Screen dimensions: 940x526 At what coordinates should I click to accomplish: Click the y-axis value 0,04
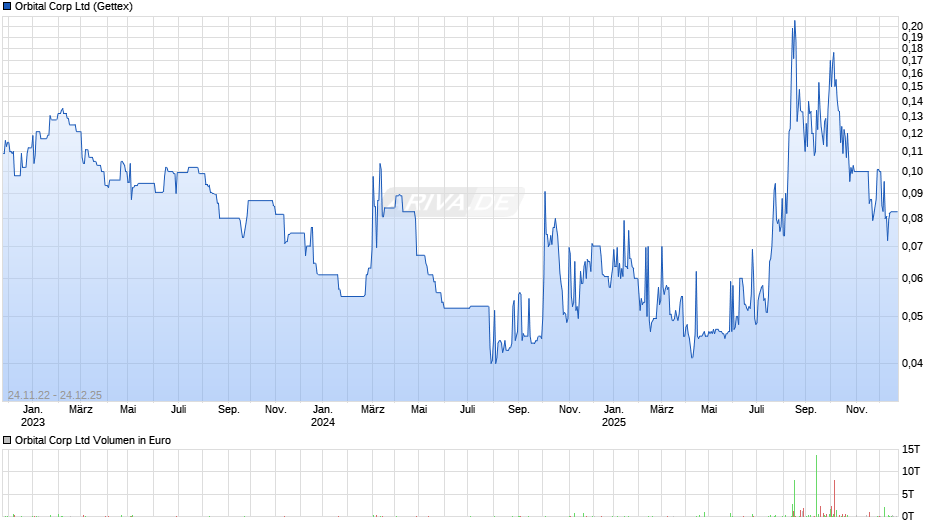pos(912,363)
